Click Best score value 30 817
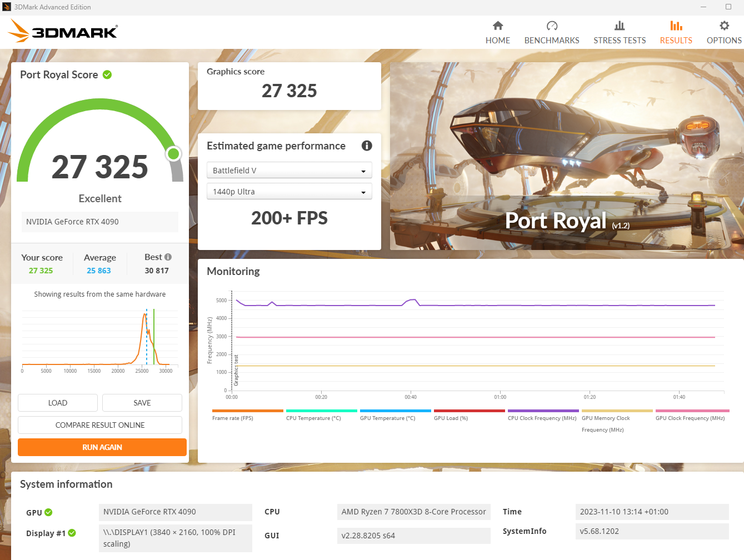Screen dimensions: 744x560 click(157, 271)
